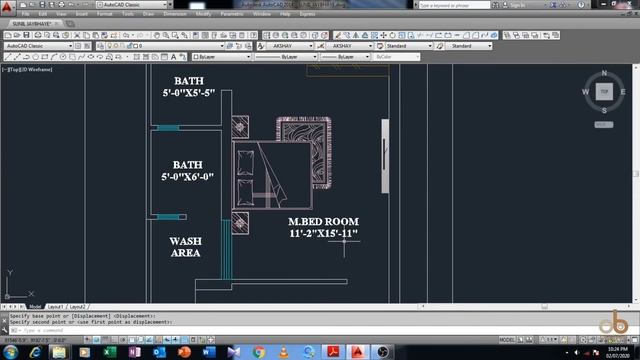This screenshot has width=640, height=360.
Task: Open Google Chrome from taskbar
Action: tap(258, 352)
